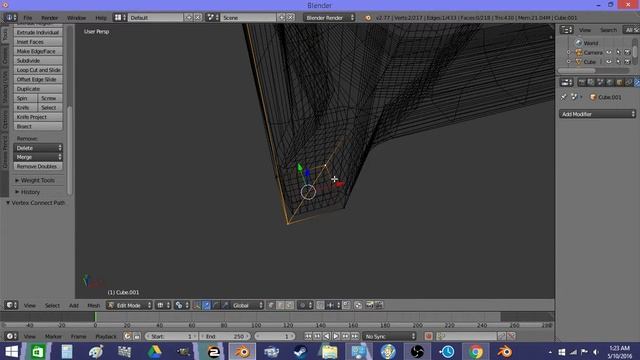Viewport: 640px width, 360px height.
Task: Enable the translate manipulator arrow icon
Action: [207, 305]
